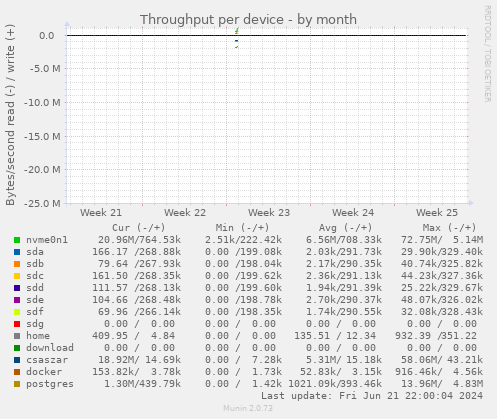Click sde max value 48.07k/326.02k
Screen dimensions: 497x419
coord(442,300)
